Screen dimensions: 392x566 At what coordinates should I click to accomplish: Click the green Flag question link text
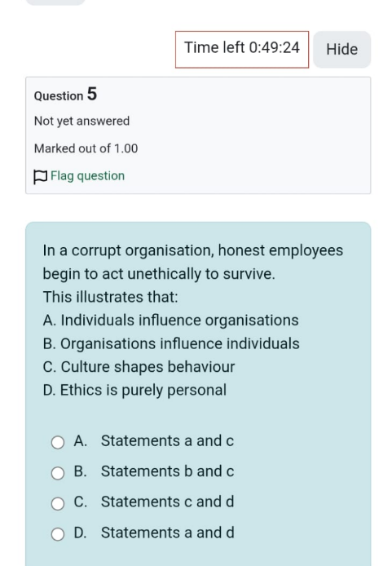[x=88, y=176]
